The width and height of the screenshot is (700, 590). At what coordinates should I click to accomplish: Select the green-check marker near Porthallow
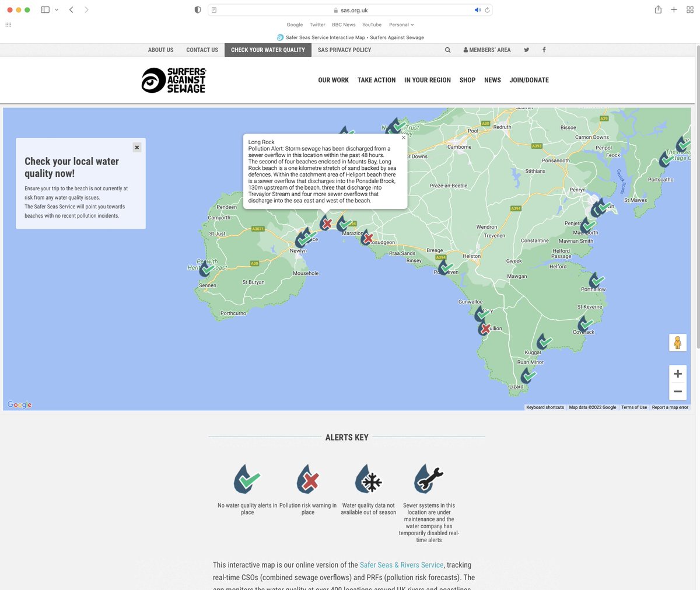[596, 281]
